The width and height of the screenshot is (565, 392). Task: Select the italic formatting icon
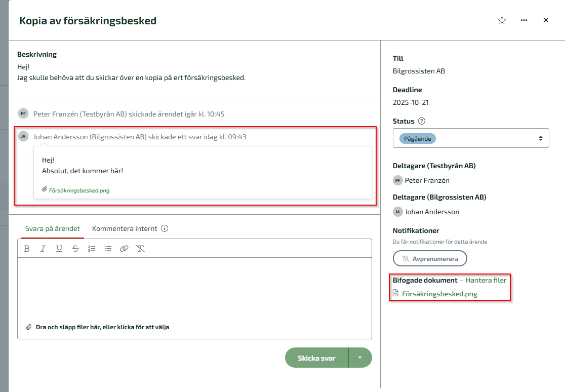tap(43, 249)
